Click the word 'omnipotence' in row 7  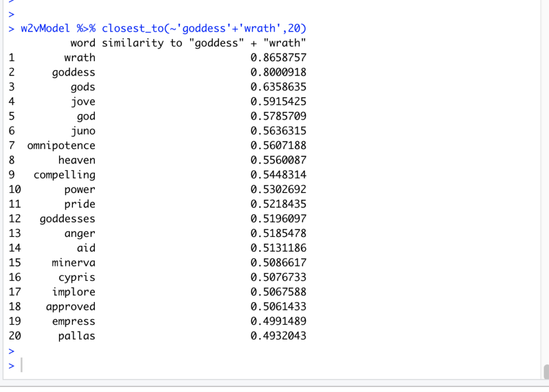click(61, 145)
